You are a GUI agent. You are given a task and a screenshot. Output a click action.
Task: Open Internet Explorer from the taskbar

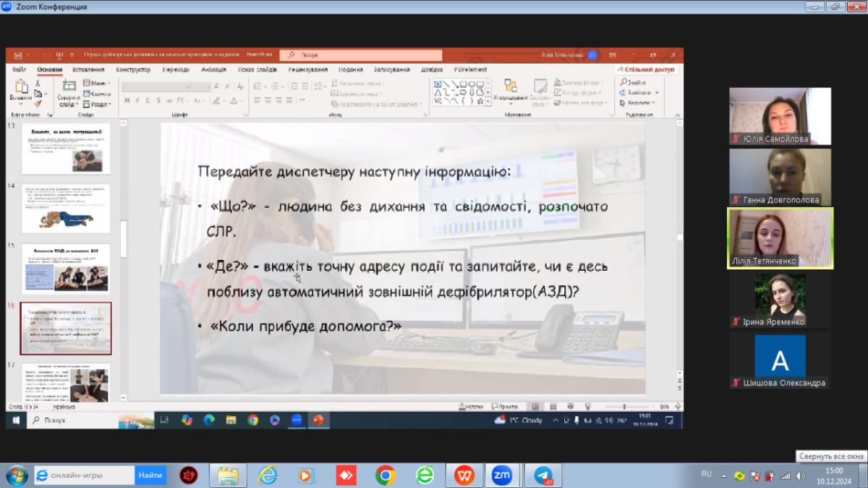click(268, 475)
